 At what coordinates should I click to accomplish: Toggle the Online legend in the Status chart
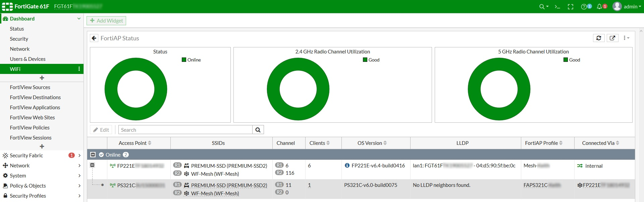click(191, 60)
